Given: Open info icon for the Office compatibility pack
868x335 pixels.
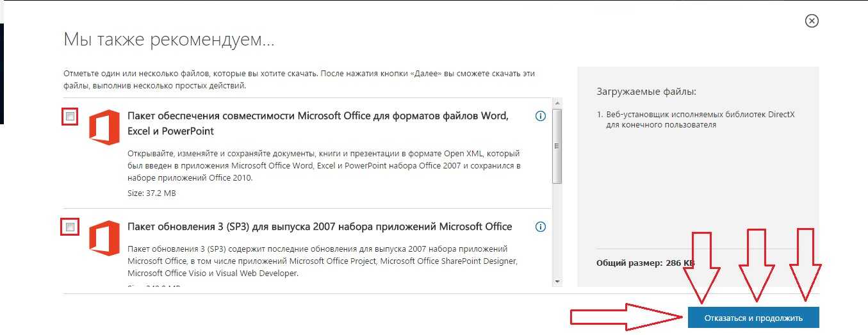Looking at the screenshot, I should pyautogui.click(x=540, y=116).
